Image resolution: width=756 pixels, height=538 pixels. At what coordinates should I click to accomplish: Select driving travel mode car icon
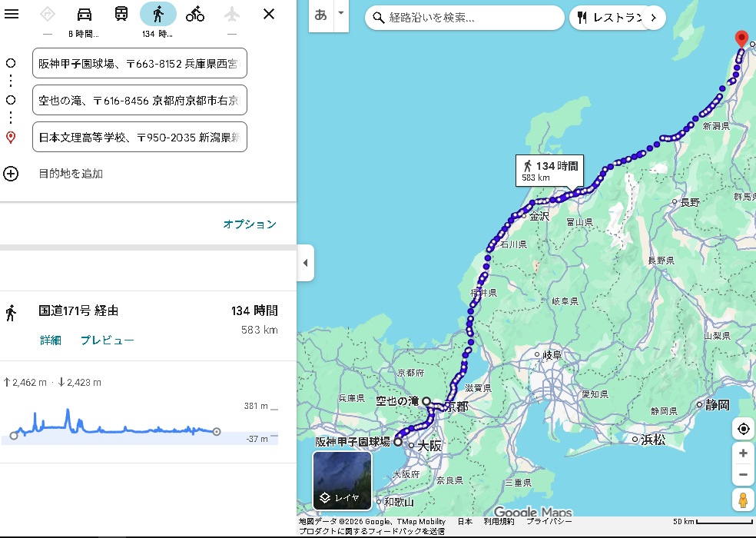coord(85,14)
